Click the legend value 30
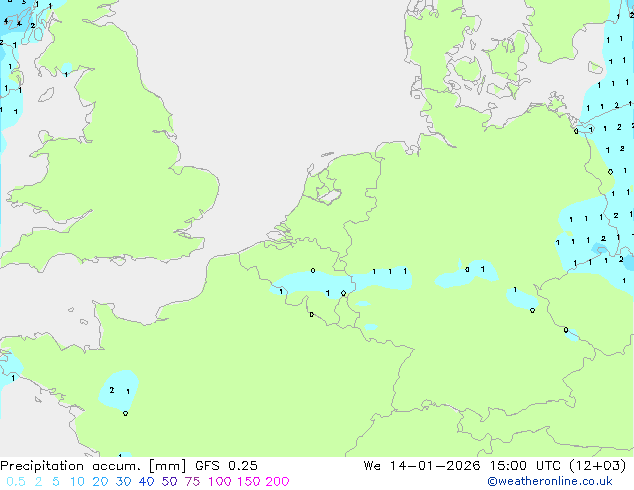Image resolution: width=634 pixels, height=490 pixels. (123, 482)
